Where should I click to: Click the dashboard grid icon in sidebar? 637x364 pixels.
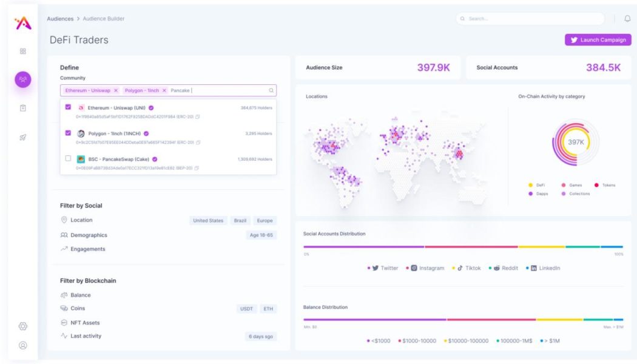point(23,52)
